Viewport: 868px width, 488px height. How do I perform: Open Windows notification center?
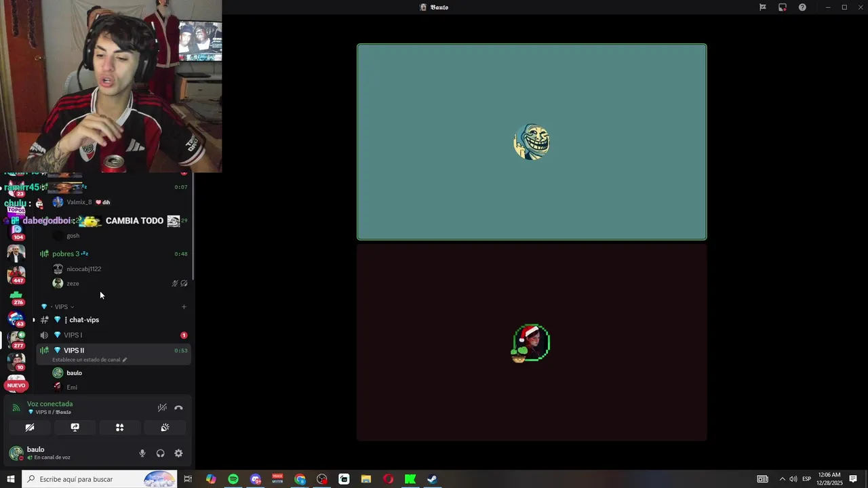coord(853,479)
